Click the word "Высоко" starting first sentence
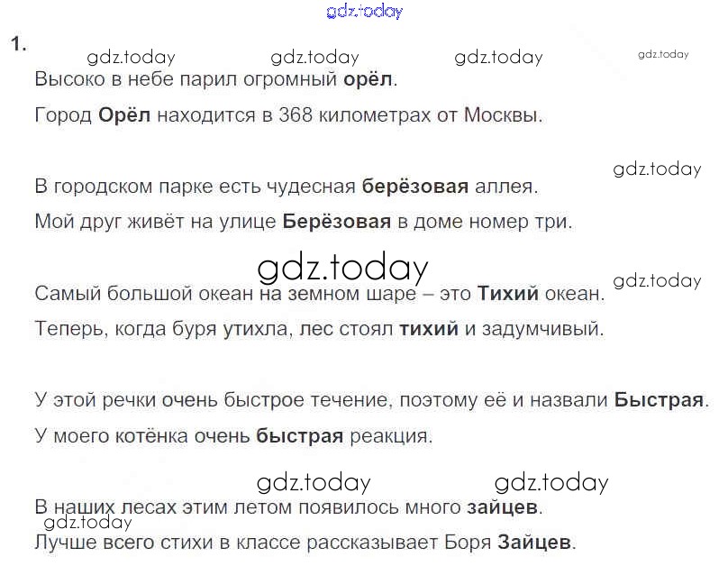Image resolution: width=728 pixels, height=566 pixels. coord(65,79)
